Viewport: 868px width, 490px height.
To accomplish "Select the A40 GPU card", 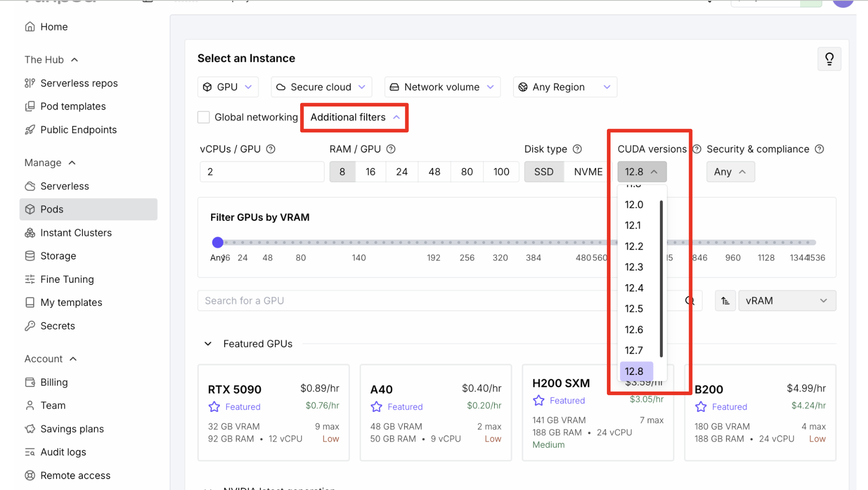I will (x=435, y=412).
